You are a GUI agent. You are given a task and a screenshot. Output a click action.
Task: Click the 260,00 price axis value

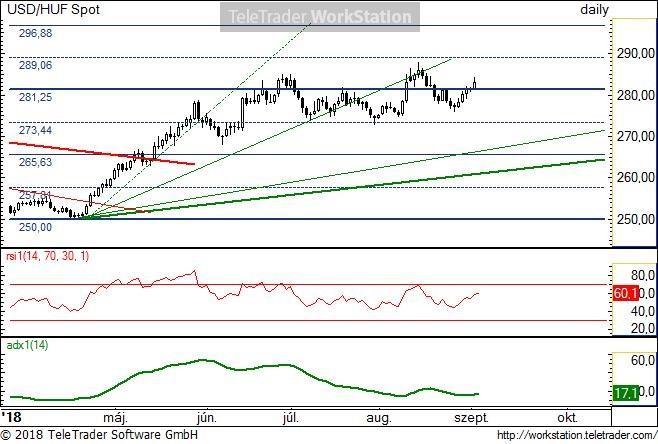pyautogui.click(x=636, y=177)
